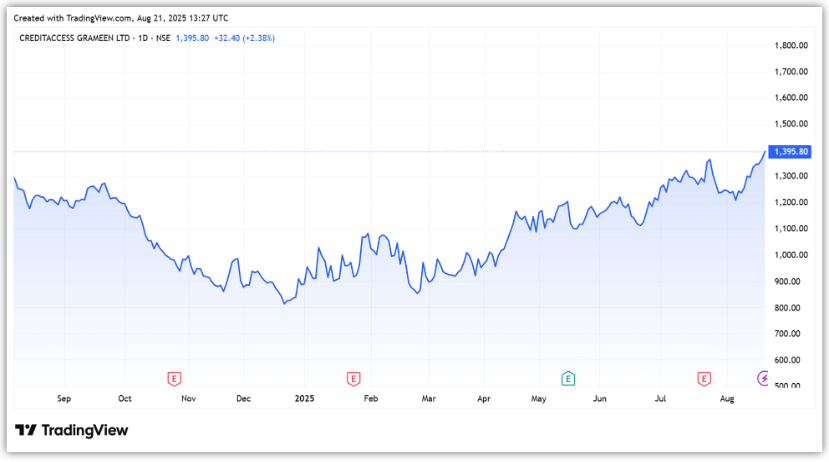
Task: Click the 1,395.80 last price in header
Action: click(190, 38)
